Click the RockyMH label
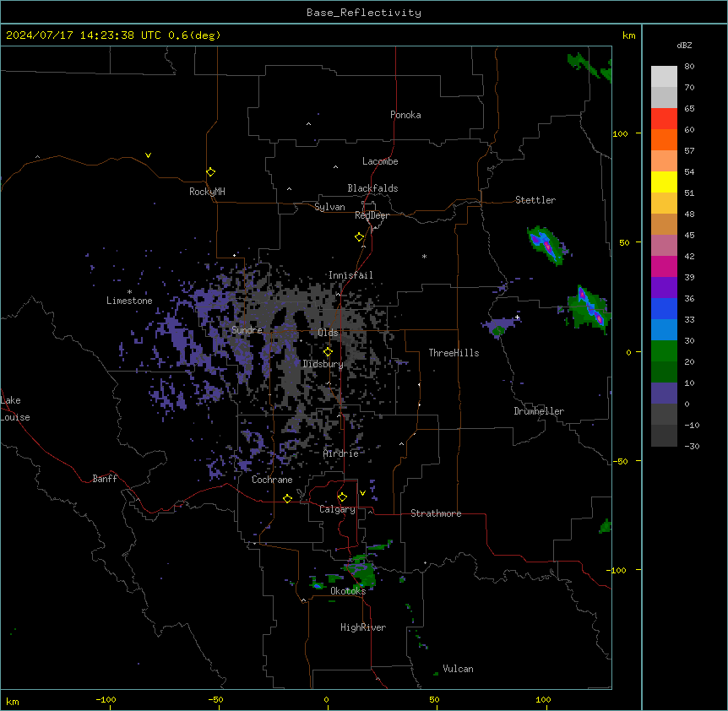 [207, 192]
